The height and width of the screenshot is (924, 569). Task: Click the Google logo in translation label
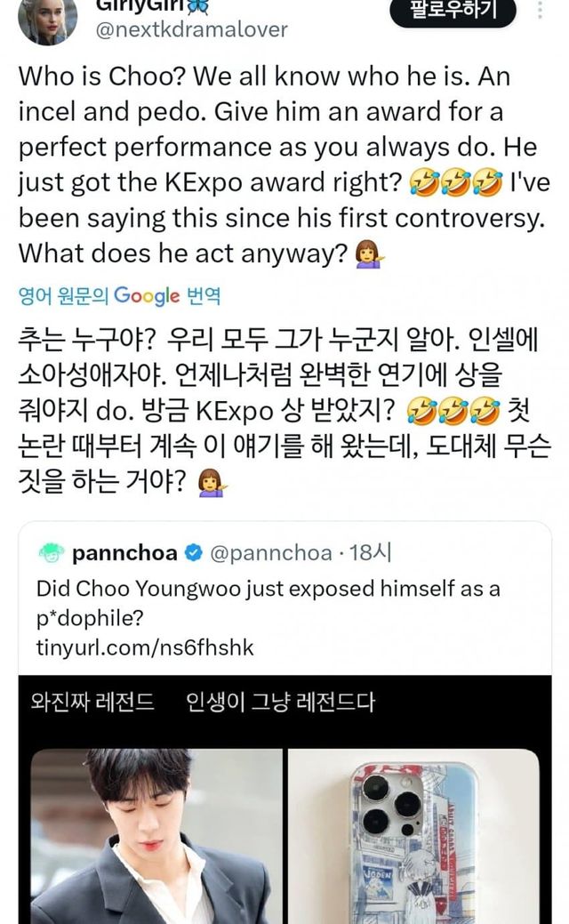[x=147, y=296]
